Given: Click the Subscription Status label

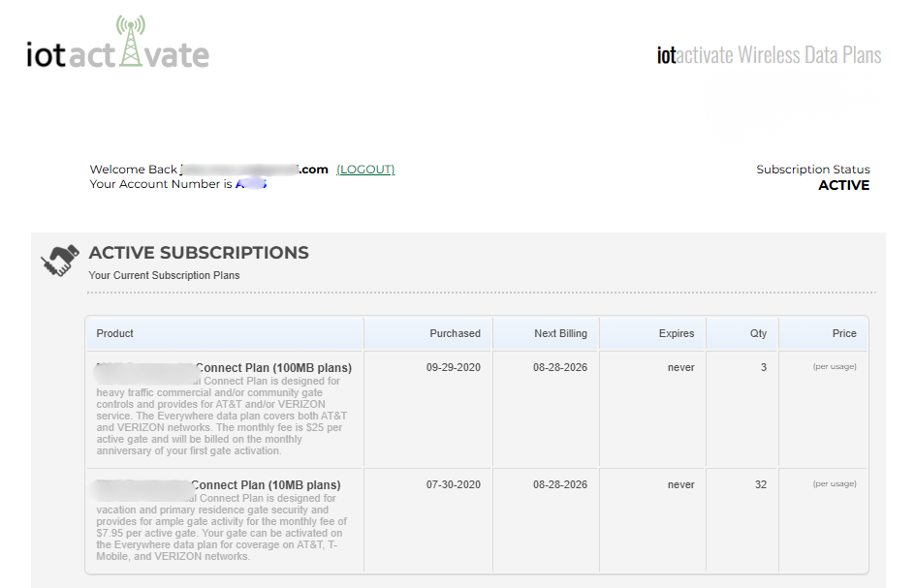Looking at the screenshot, I should tap(813, 170).
